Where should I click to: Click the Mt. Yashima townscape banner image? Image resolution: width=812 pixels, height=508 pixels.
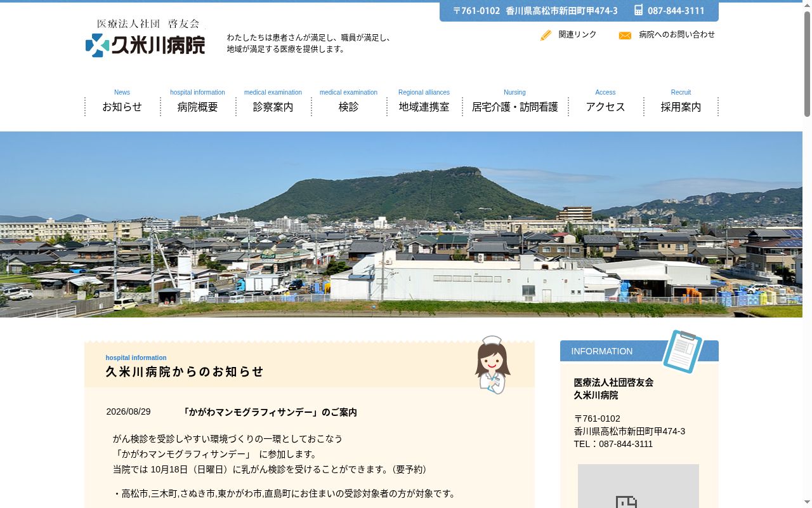tap(401, 224)
